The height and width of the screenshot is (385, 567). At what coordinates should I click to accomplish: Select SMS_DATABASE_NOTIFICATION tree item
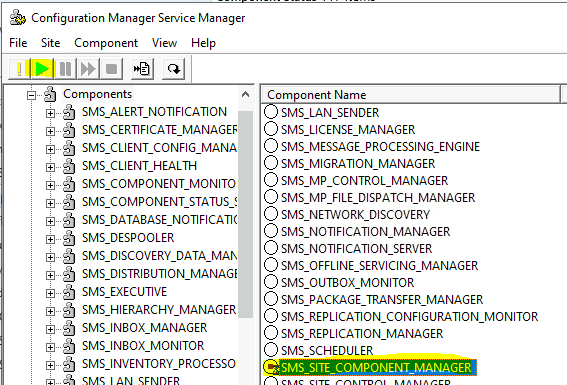pyautogui.click(x=159, y=220)
